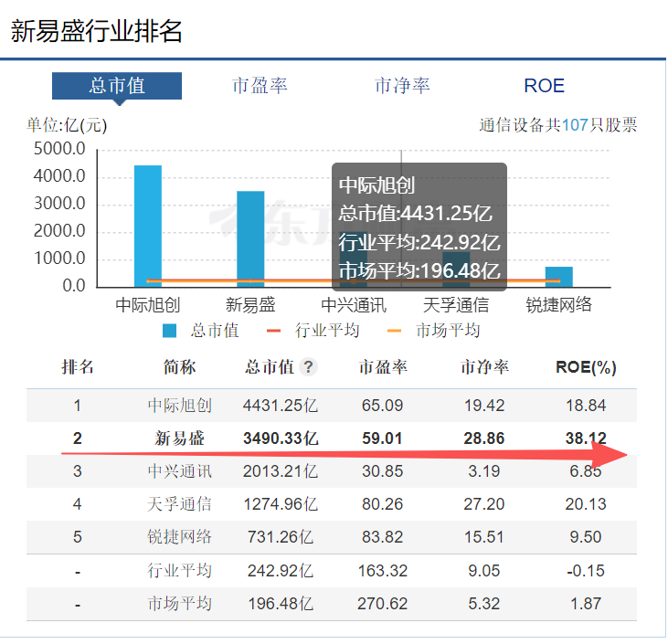Click the 18.84 ROE value
This screenshot has width=668, height=644.
point(586,406)
